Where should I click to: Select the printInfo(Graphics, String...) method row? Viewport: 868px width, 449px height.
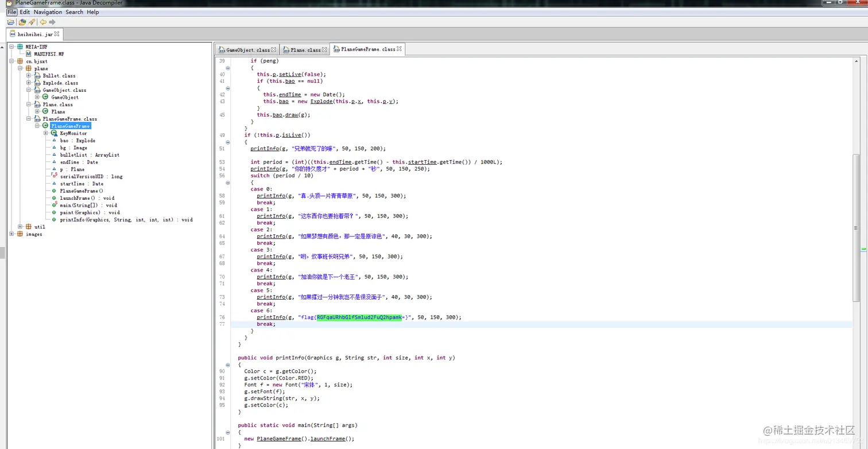(126, 219)
